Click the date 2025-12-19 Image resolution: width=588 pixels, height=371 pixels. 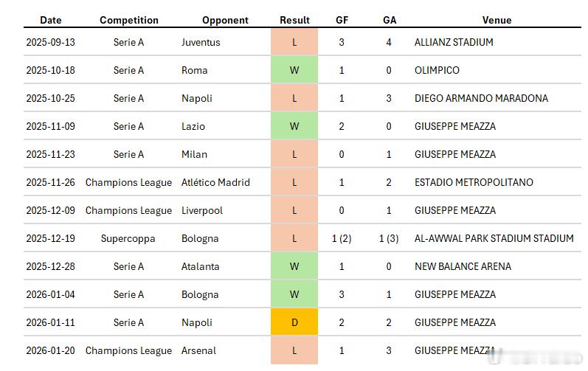pyautogui.click(x=50, y=238)
